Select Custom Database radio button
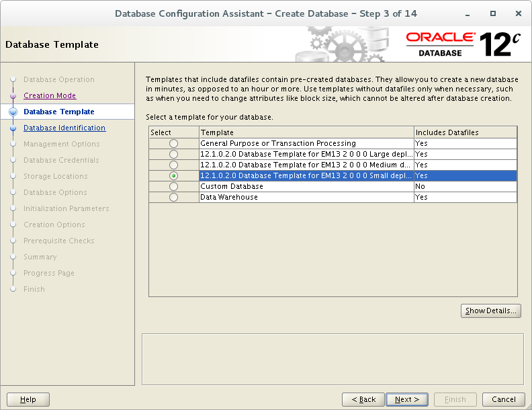Image resolution: width=532 pixels, height=410 pixels. click(173, 186)
